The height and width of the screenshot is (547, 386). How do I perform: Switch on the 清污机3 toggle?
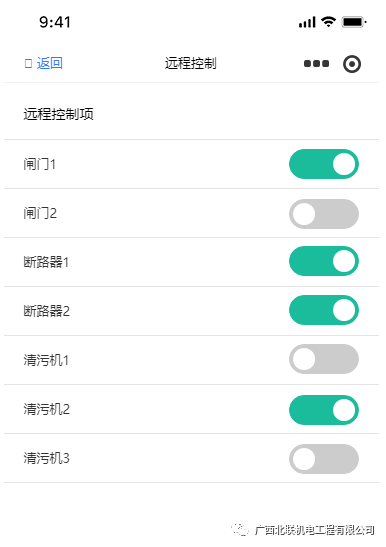(x=324, y=459)
